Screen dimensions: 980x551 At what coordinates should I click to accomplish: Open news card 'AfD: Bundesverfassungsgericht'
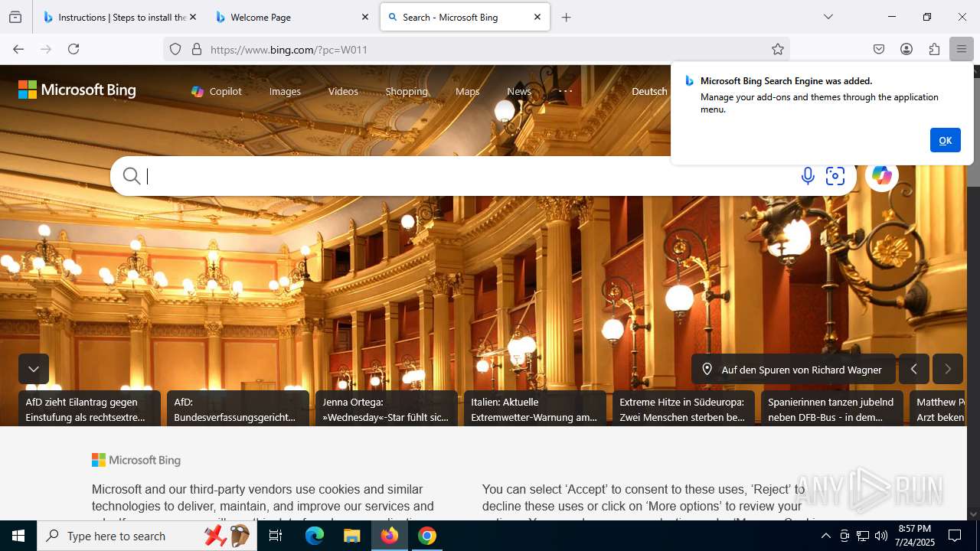coord(238,409)
